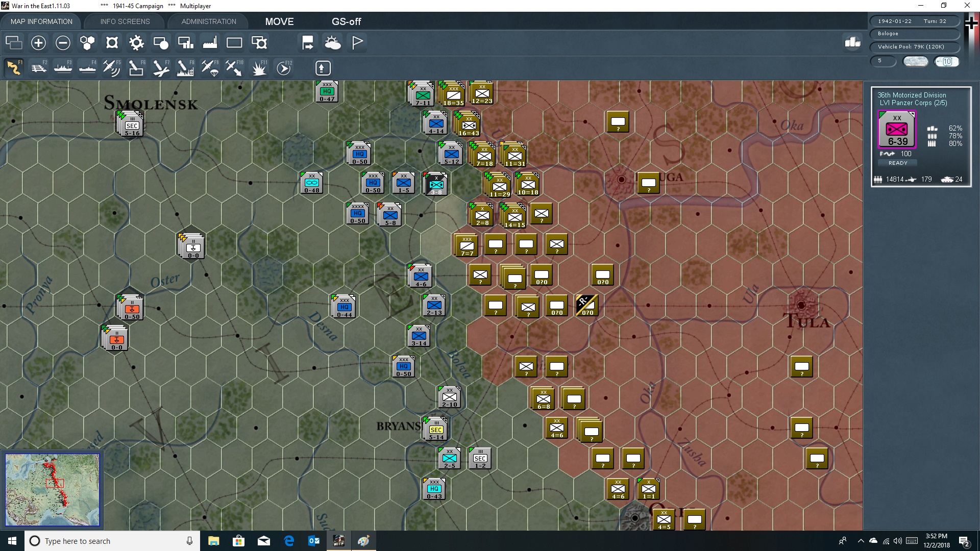The width and height of the screenshot is (980, 551).
Task: Click the LVI Panzer Corps (2/5) link
Action: (x=913, y=103)
